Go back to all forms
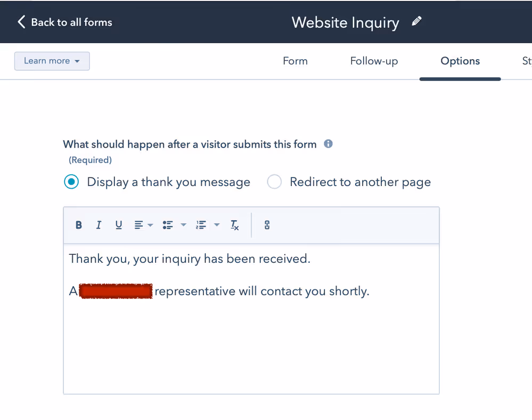The width and height of the screenshot is (532, 420). 64,22
